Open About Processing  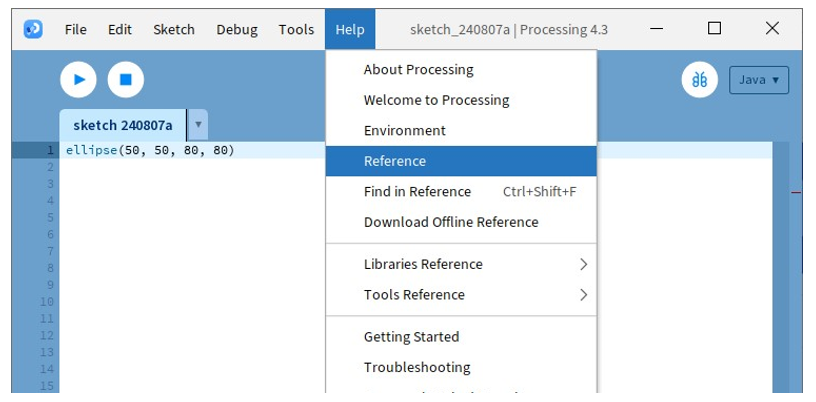click(x=461, y=70)
